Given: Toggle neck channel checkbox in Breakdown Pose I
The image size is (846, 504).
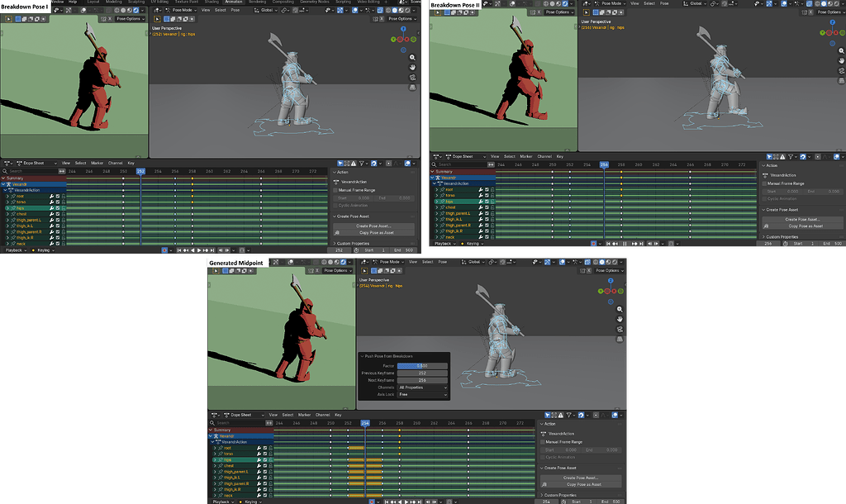Looking at the screenshot, I should [x=58, y=244].
